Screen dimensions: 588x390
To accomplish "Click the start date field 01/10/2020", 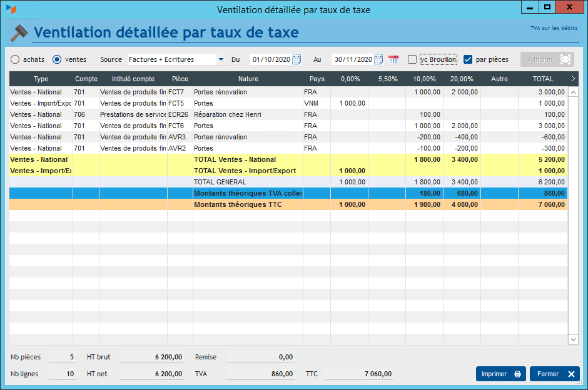I will coord(271,59).
